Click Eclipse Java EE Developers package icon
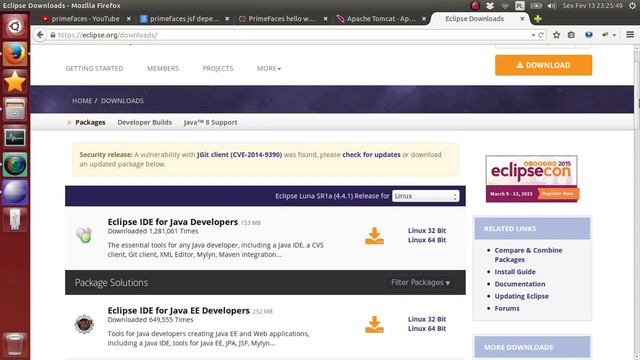Screen dimensions: 640x360 [x=84, y=324]
